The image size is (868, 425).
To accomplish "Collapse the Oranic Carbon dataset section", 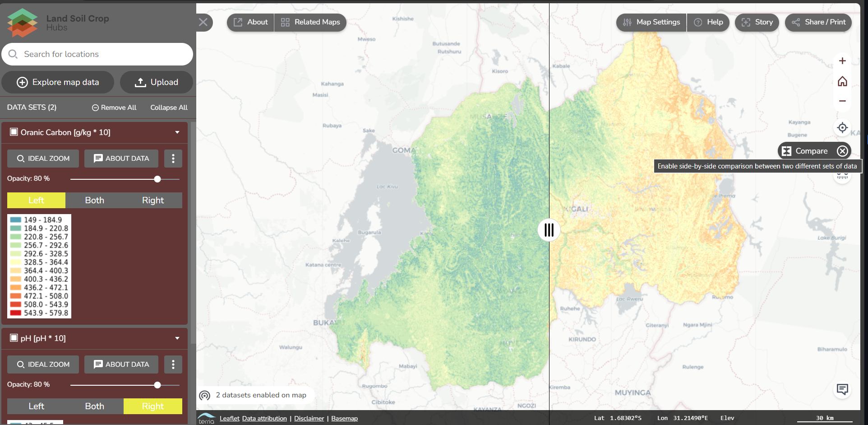I will point(177,132).
